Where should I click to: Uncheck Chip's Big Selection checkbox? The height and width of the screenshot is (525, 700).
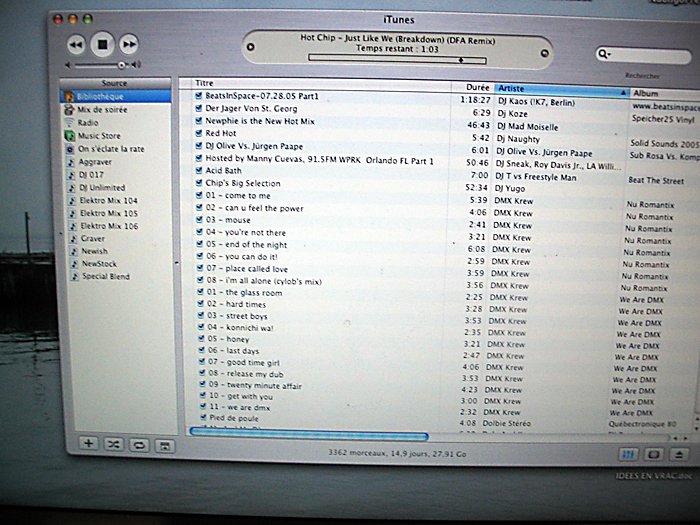200,183
